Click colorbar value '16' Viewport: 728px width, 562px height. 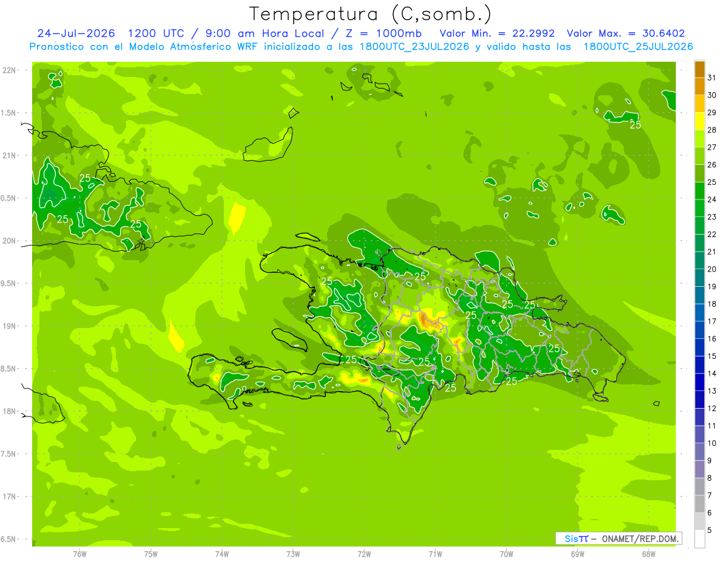[712, 338]
